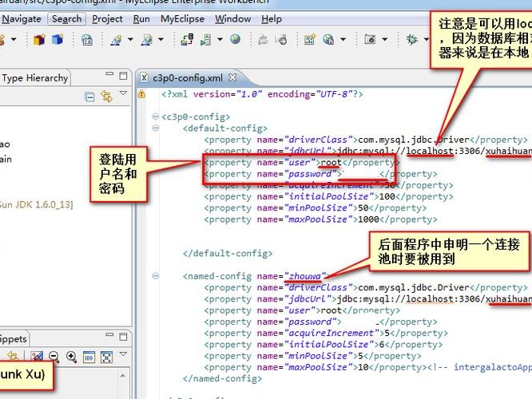Open the Run menu
Screen dimensions: 532x399
point(141,19)
